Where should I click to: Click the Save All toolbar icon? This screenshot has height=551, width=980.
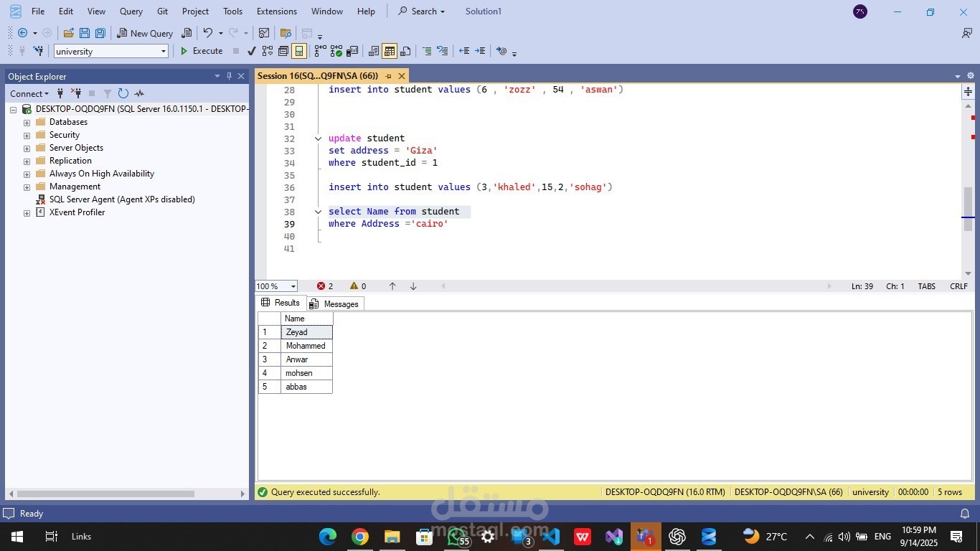tap(100, 33)
